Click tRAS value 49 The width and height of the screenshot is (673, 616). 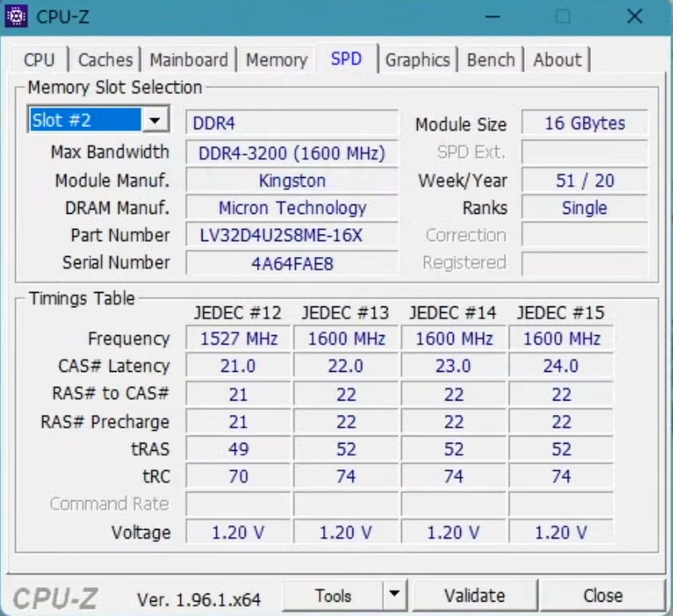[x=238, y=449]
